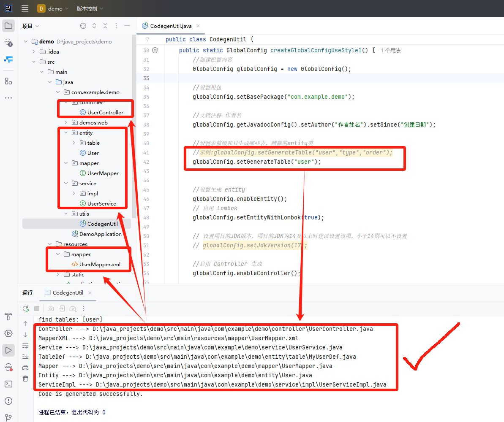Open the Build hammer tool window

pos(8,316)
